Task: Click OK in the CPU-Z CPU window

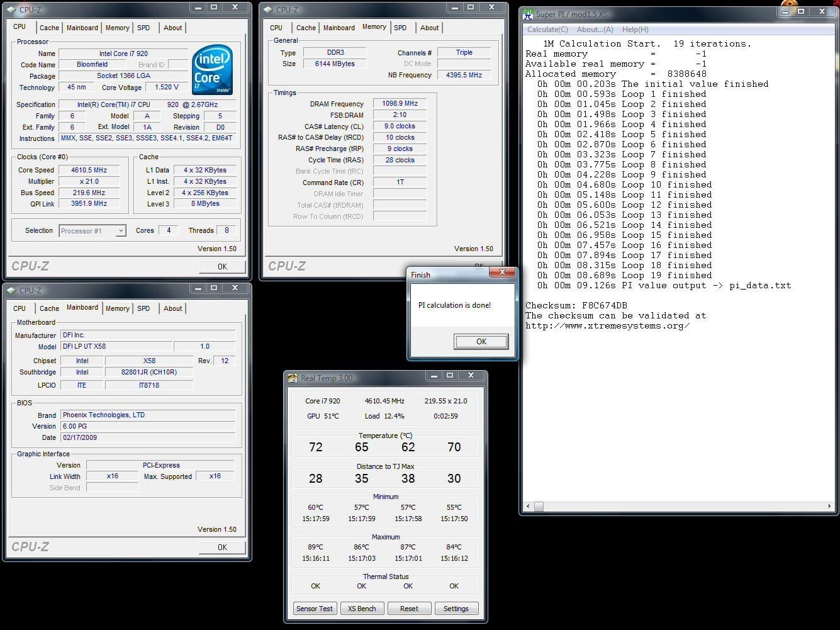Action: coord(222,267)
